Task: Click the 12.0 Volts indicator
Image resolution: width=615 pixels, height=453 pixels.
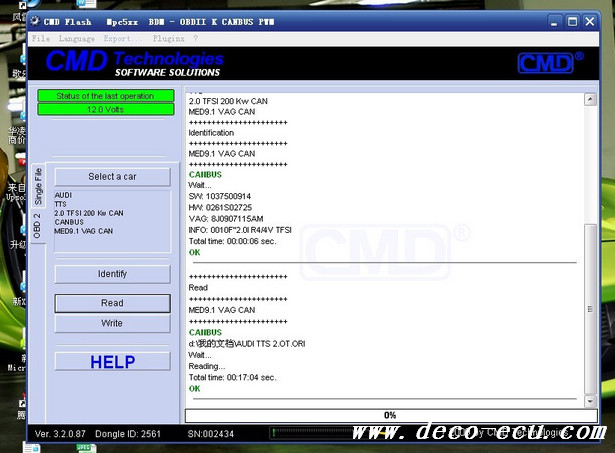Action: click(106, 109)
